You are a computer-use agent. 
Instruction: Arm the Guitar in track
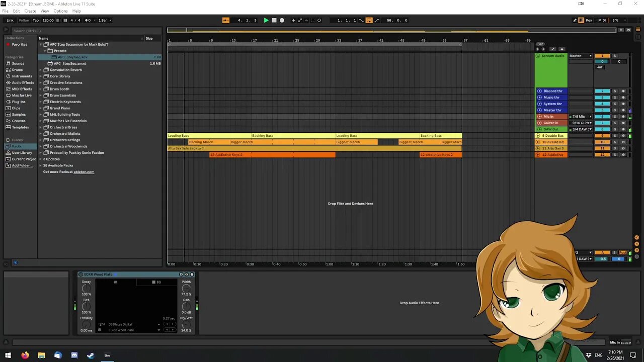[623, 123]
